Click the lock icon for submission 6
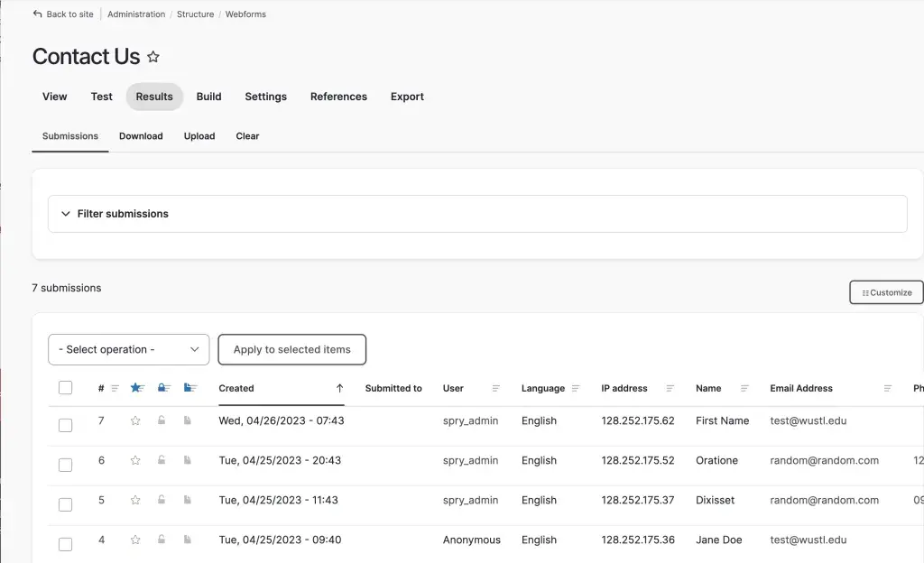 [162, 460]
